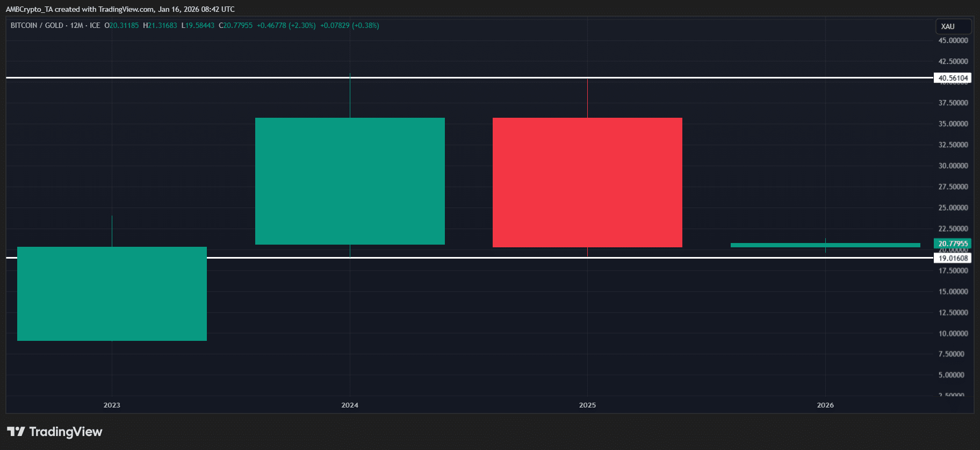980x450 pixels.
Task: Click the green 2023 candle body
Action: (x=112, y=294)
